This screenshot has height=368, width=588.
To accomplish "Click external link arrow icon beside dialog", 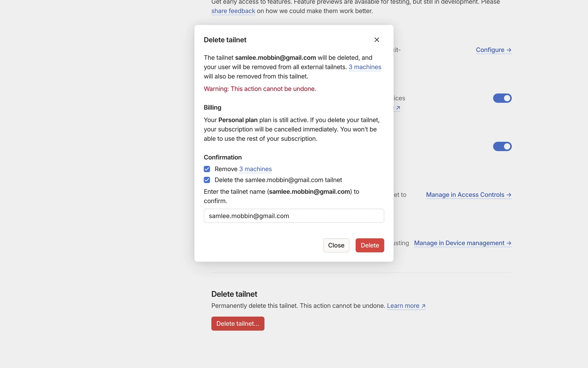I will click(x=398, y=108).
